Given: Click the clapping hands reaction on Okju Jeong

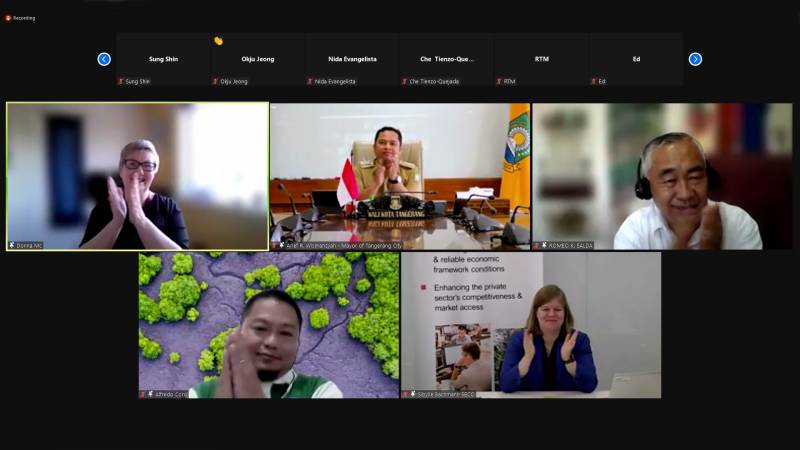Looking at the screenshot, I should tap(218, 41).
